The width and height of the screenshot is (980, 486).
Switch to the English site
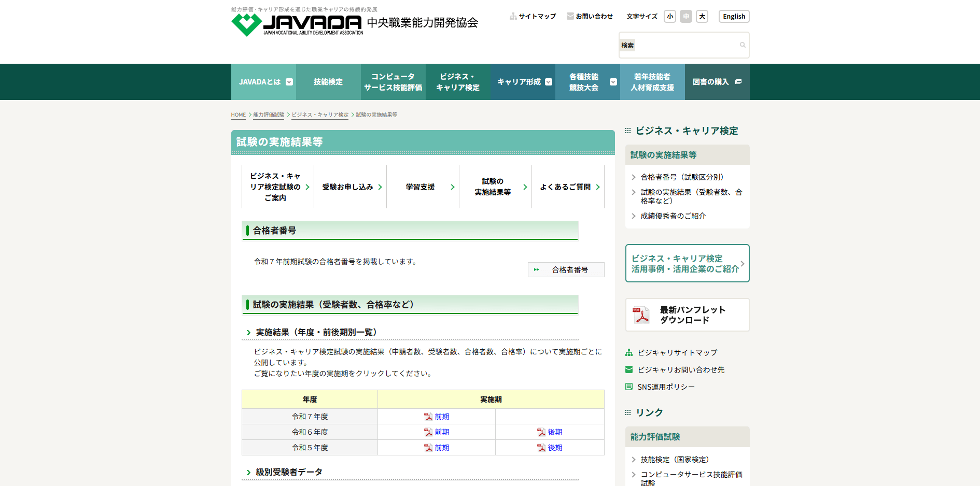point(734,17)
